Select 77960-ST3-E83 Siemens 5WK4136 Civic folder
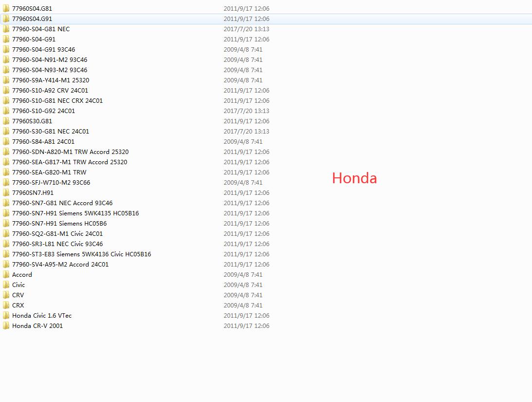Image resolution: width=532 pixels, height=402 pixels. click(x=81, y=254)
